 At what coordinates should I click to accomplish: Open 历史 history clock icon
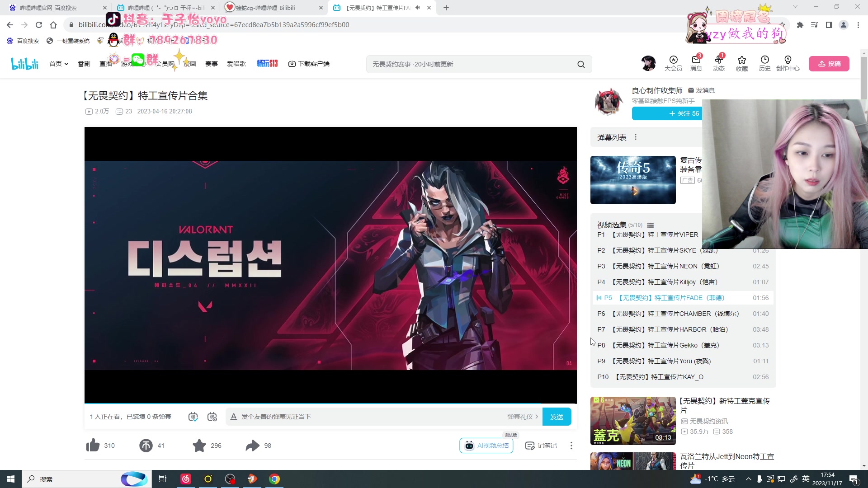point(765,63)
